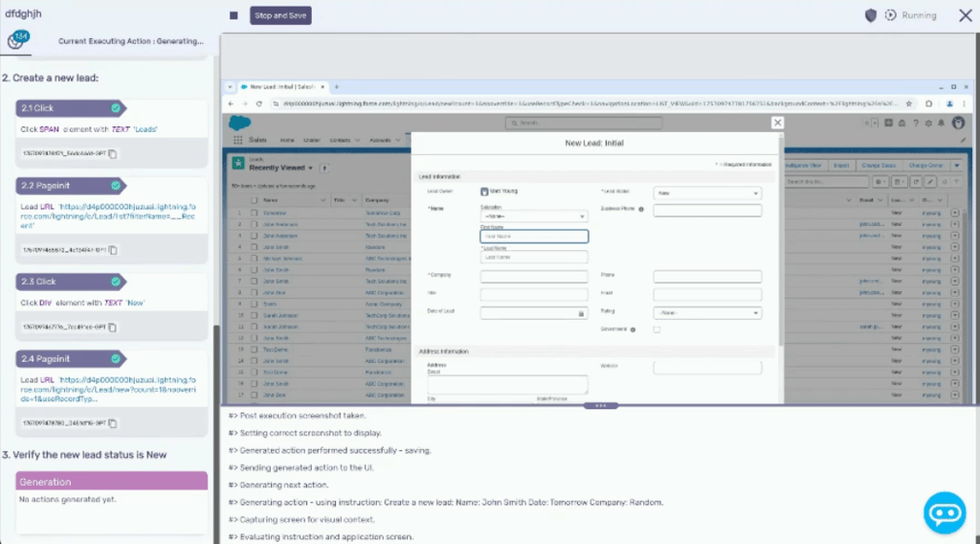Check the checkbox for row 1 Tomorrow
980x544 pixels.
pos(254,214)
